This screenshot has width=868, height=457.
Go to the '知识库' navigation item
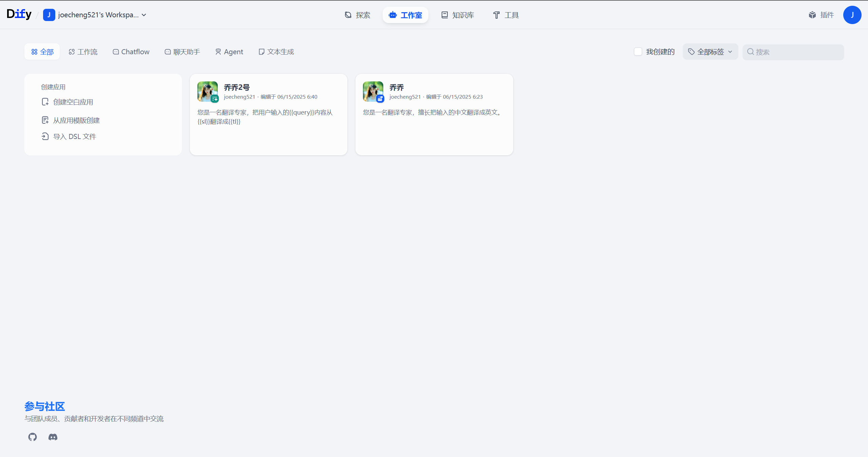pos(458,15)
